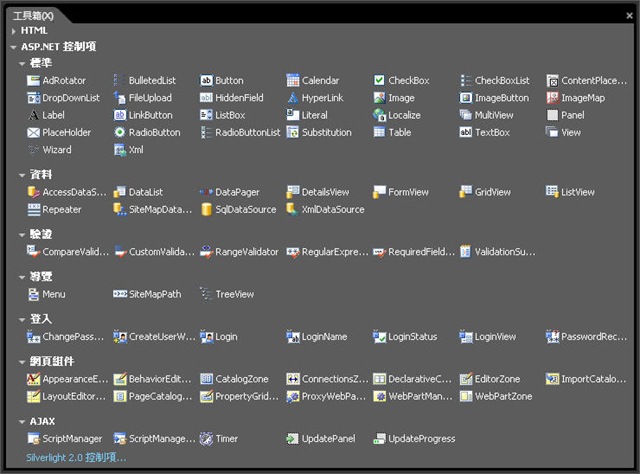Screen dimensions: 640x474
Task: Select the SiteMapPath label
Action: (x=155, y=294)
